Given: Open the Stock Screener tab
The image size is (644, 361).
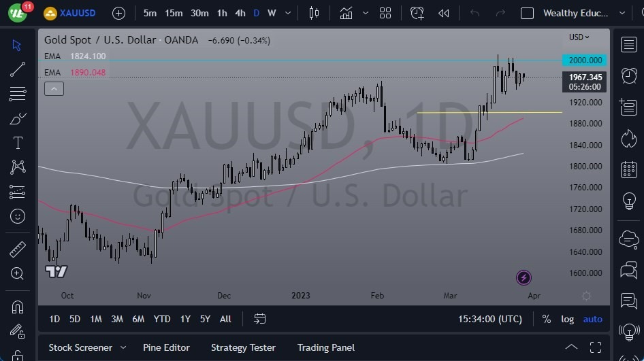Looking at the screenshot, I should 80,347.
